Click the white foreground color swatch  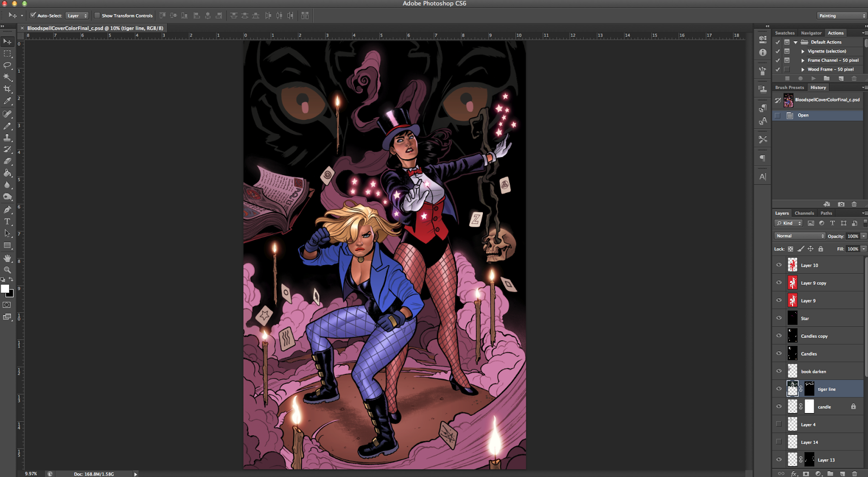point(5,289)
